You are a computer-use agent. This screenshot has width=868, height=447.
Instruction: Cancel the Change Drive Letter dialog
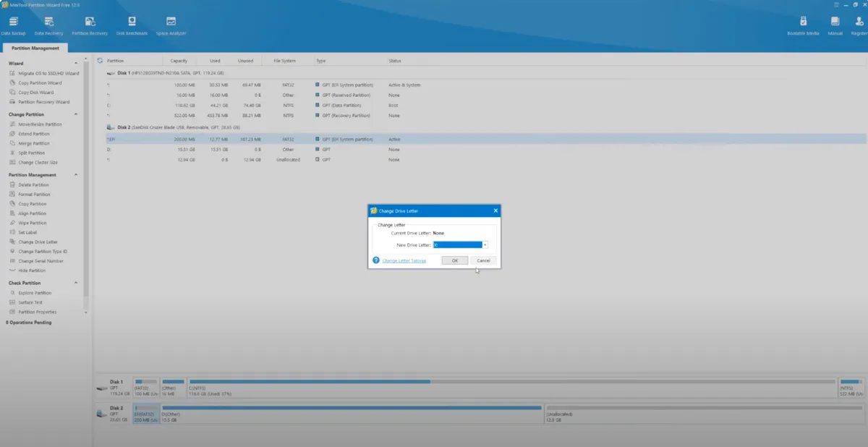483,260
